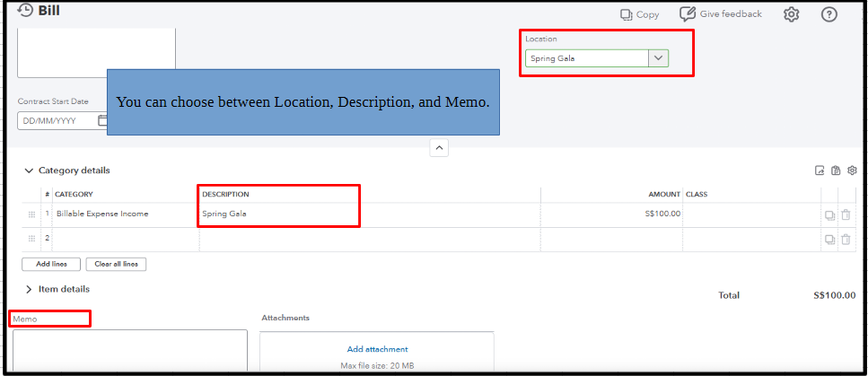Open the Location dropdown arrow
This screenshot has width=868, height=376.
click(x=658, y=58)
